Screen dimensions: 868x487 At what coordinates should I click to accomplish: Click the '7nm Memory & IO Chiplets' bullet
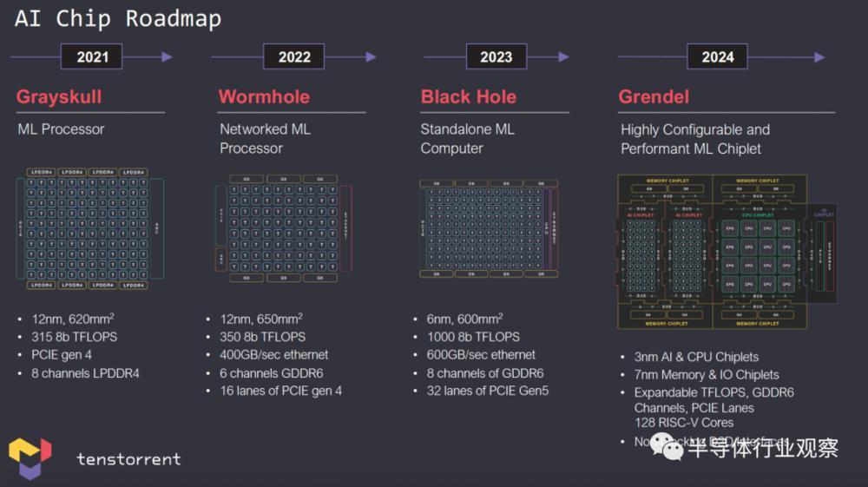pyautogui.click(x=707, y=375)
